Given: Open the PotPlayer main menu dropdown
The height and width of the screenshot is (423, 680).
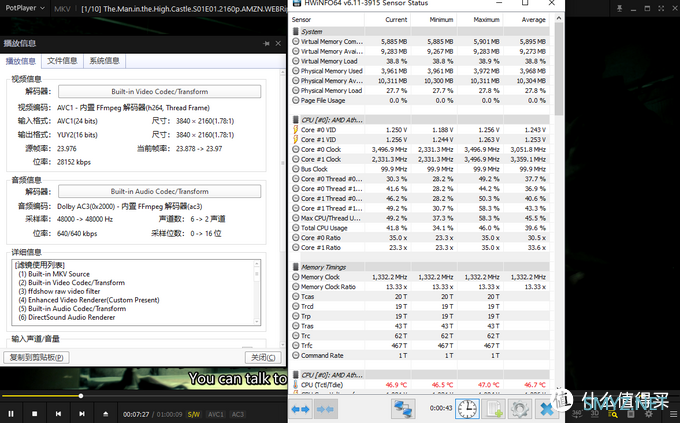Looking at the screenshot, I should click(25, 8).
